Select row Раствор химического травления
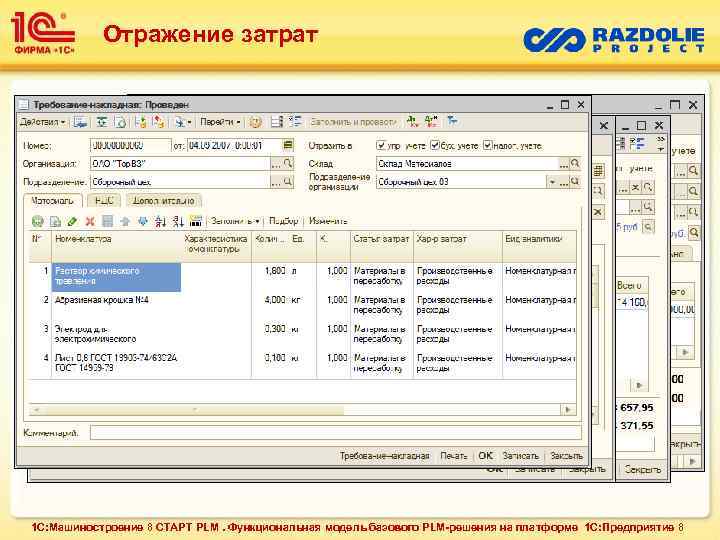The height and width of the screenshot is (540, 720). click(116, 276)
